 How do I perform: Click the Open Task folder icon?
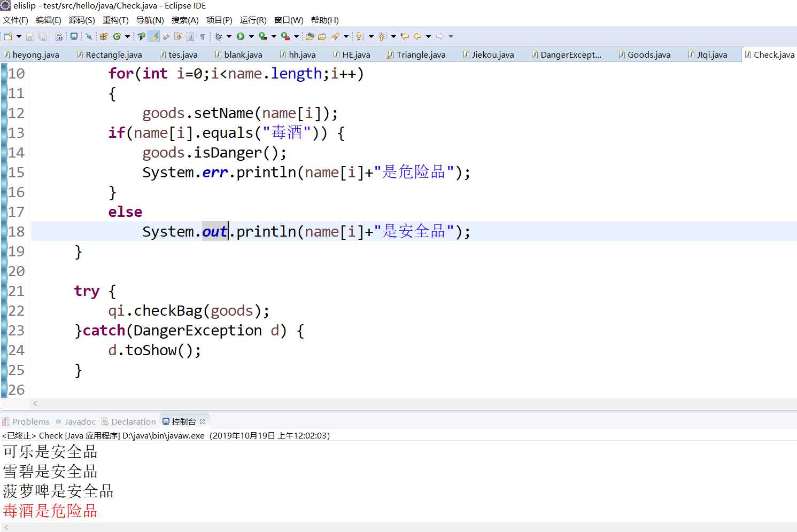(x=322, y=36)
